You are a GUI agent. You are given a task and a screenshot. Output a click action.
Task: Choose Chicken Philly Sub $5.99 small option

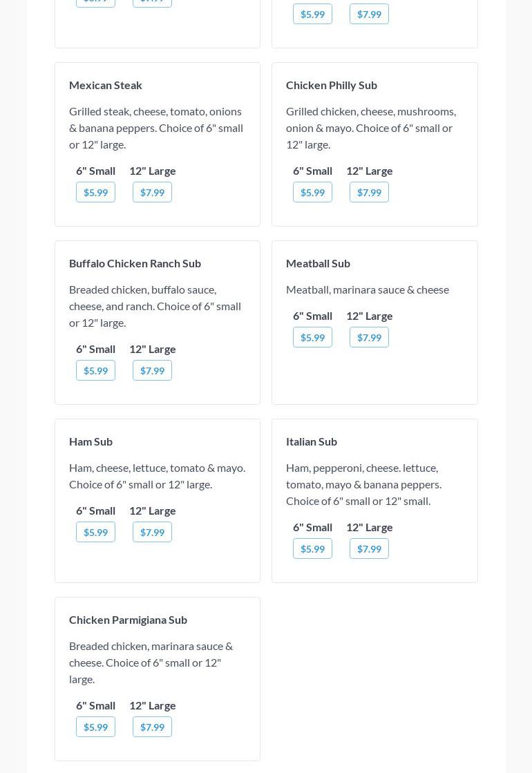[x=312, y=192]
